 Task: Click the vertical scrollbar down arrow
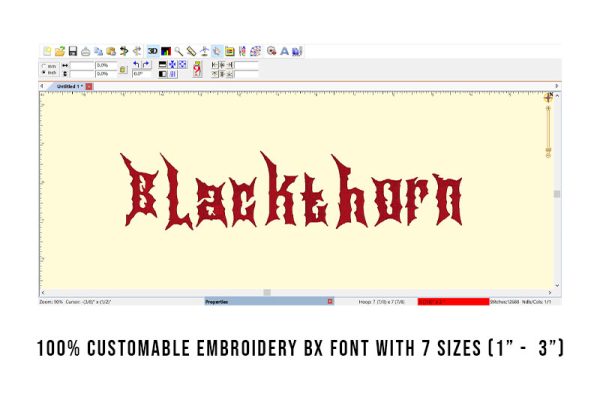coord(557,285)
